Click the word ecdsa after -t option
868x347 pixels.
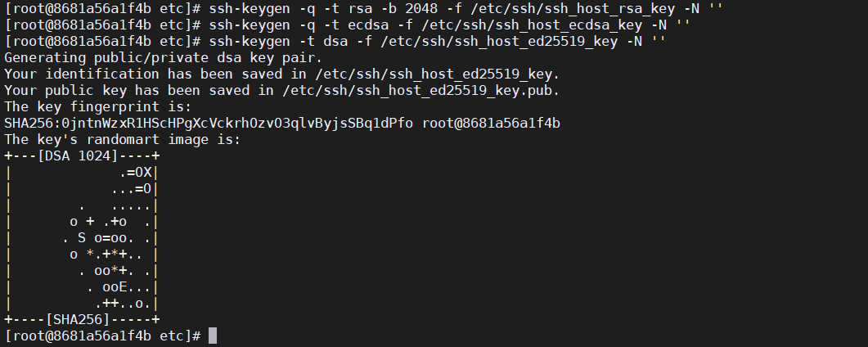click(368, 25)
